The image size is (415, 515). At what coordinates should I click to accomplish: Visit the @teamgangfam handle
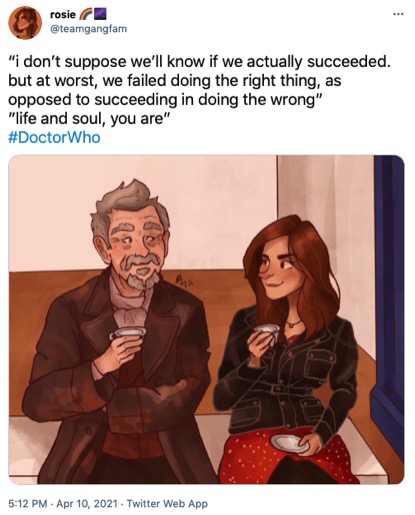click(x=88, y=29)
